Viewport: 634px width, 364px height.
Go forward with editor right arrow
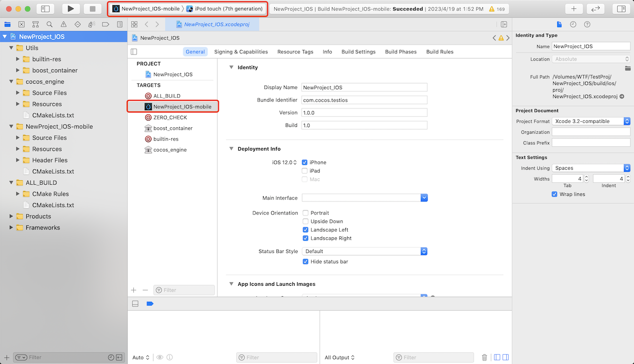point(157,24)
